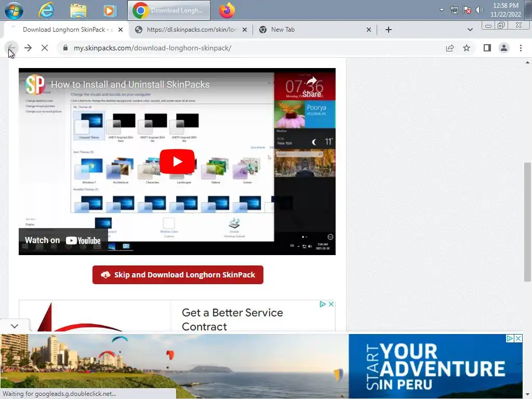The width and height of the screenshot is (532, 399).
Task: Open Windows Explorer folder icon in taskbar
Action: click(78, 10)
